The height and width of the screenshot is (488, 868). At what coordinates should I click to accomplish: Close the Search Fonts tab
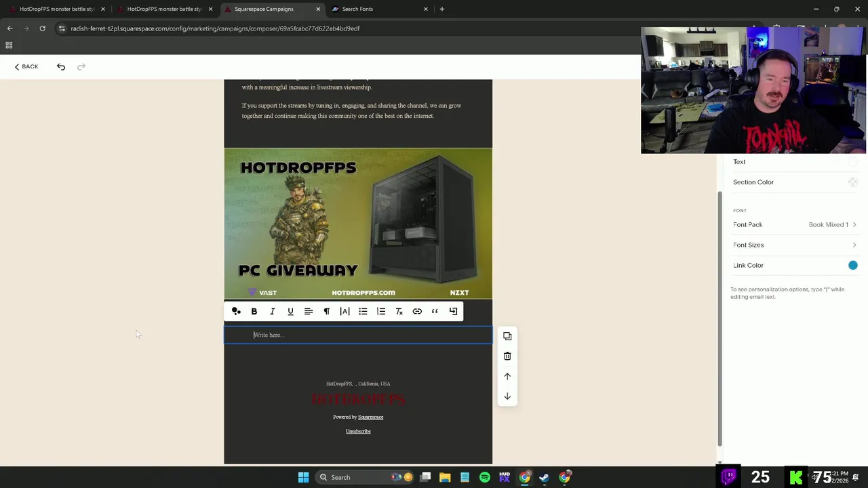tap(426, 9)
